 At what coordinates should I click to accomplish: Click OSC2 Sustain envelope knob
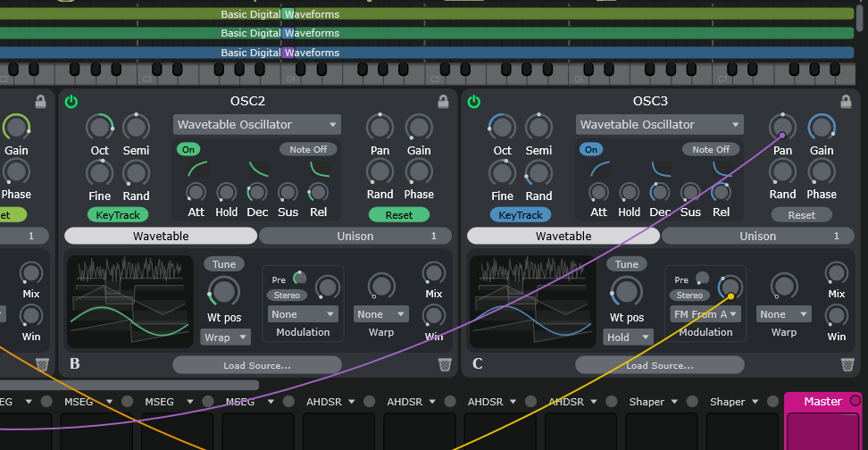(288, 193)
